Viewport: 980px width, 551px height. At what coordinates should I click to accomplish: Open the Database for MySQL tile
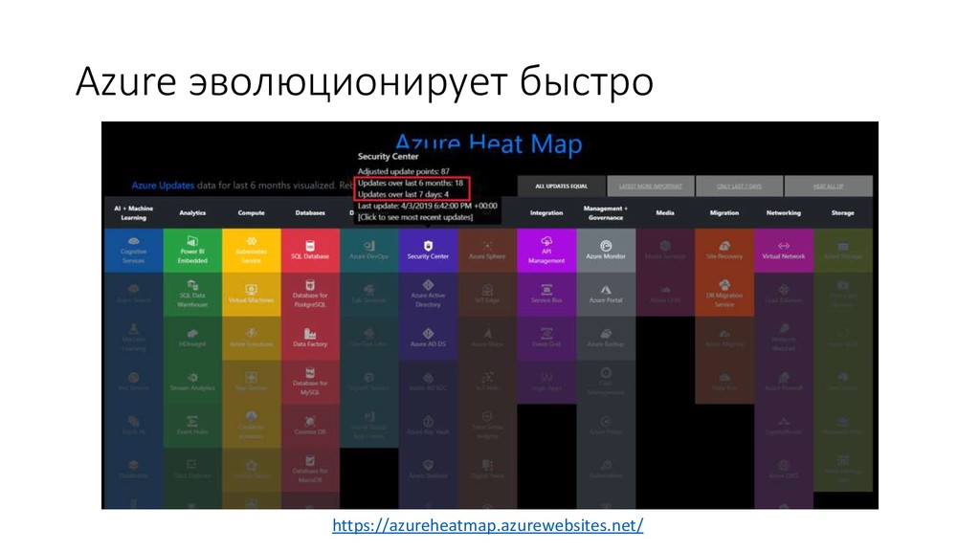coord(310,382)
